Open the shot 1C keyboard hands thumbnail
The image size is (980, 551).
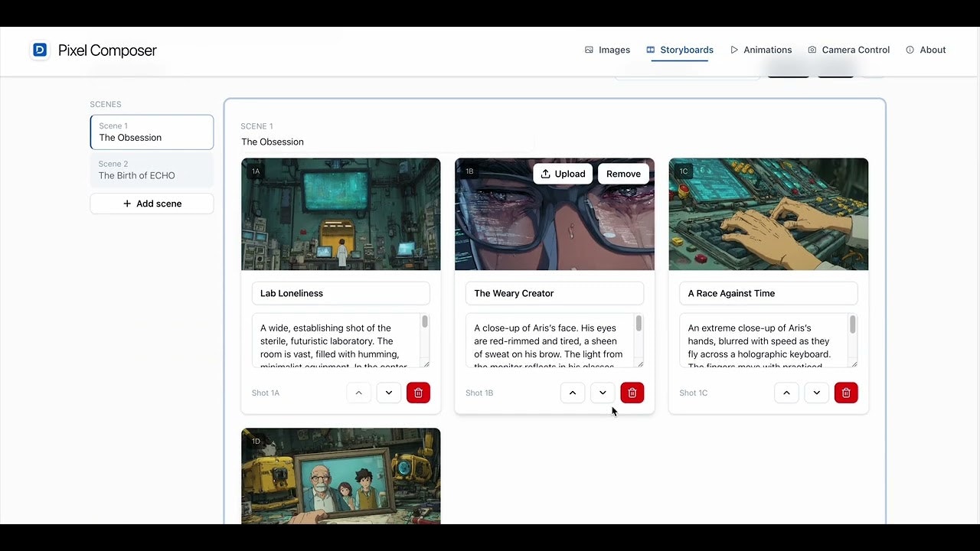click(769, 214)
